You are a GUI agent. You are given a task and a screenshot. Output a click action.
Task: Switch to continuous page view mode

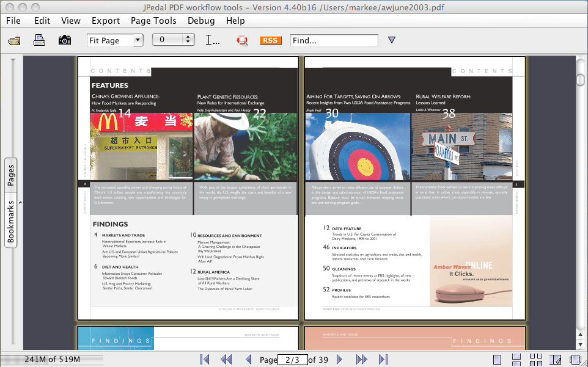pos(516,360)
